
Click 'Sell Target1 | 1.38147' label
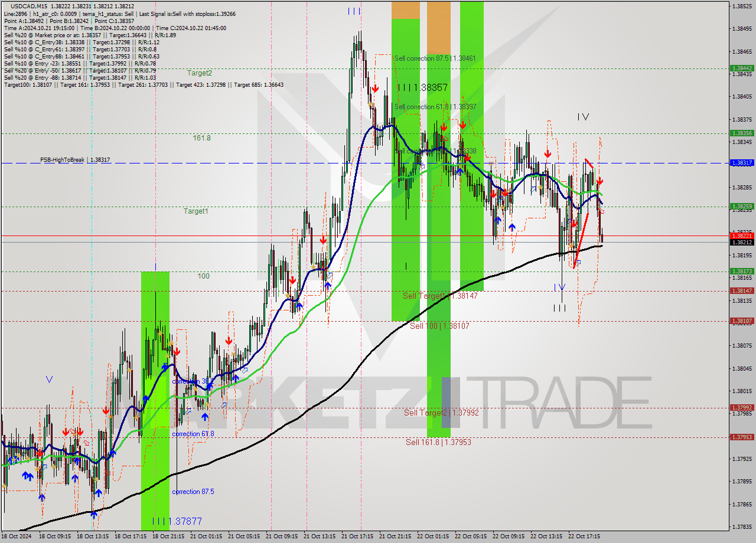tap(440, 296)
